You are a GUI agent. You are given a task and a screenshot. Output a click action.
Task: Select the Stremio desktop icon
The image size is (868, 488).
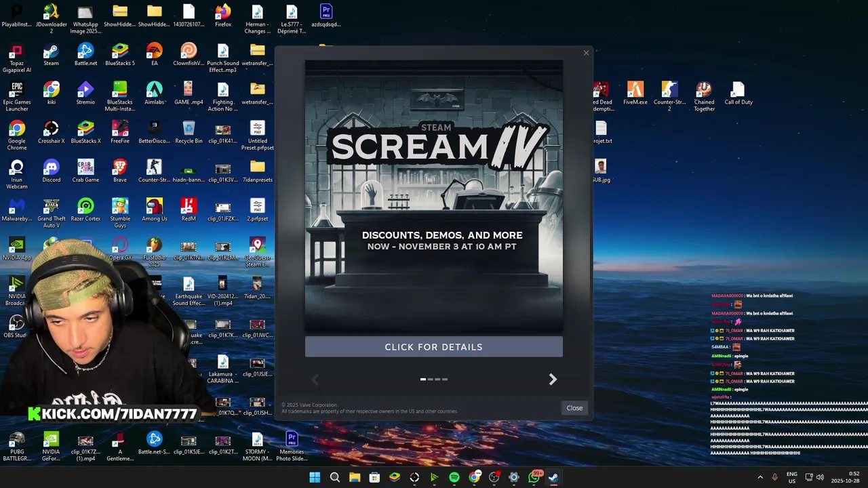[85, 94]
